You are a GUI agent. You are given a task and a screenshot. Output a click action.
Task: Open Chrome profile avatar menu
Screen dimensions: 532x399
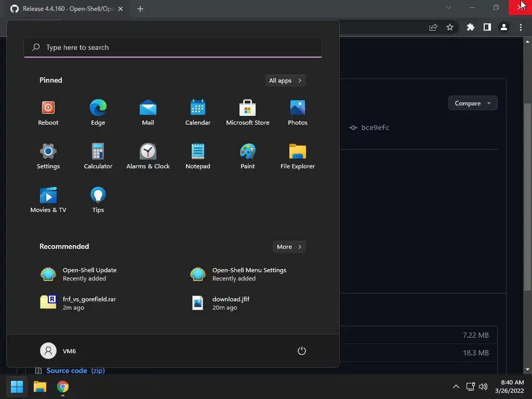pyautogui.click(x=504, y=27)
